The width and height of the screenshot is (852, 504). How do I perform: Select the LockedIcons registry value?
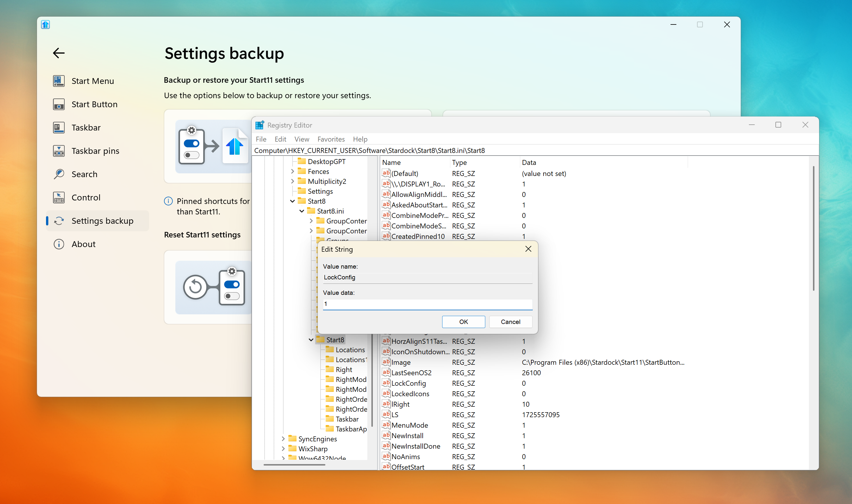tap(410, 394)
